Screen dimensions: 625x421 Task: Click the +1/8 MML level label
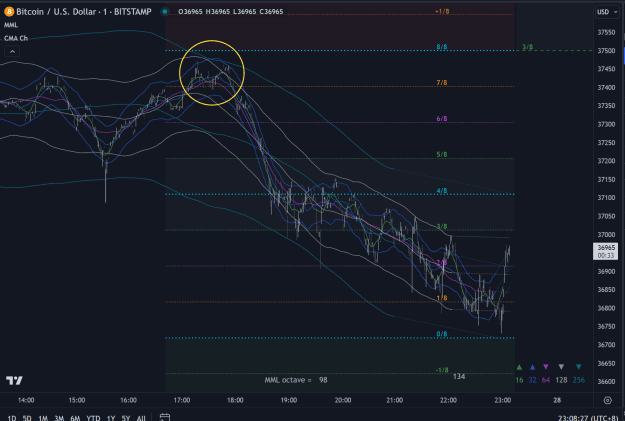coord(442,12)
